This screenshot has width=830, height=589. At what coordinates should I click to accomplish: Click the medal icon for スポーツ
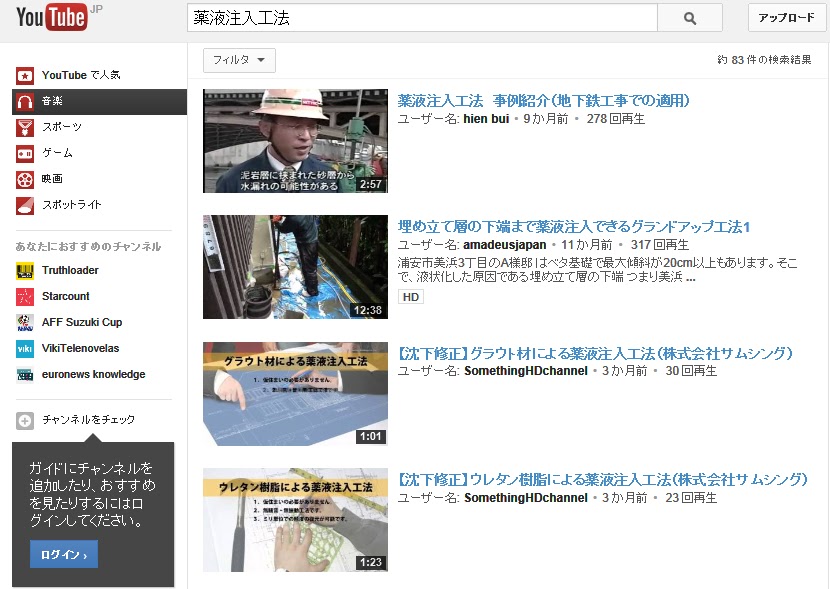[x=25, y=128]
